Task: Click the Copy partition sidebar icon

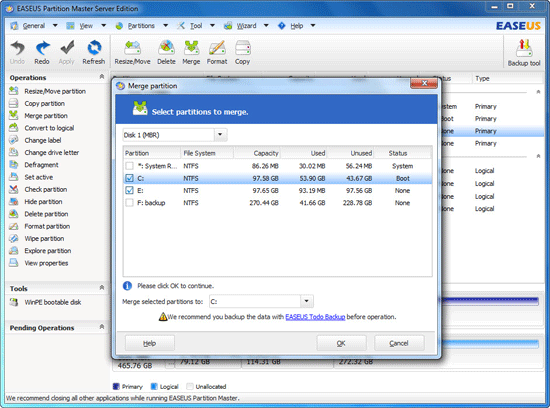Action: pyautogui.click(x=14, y=103)
